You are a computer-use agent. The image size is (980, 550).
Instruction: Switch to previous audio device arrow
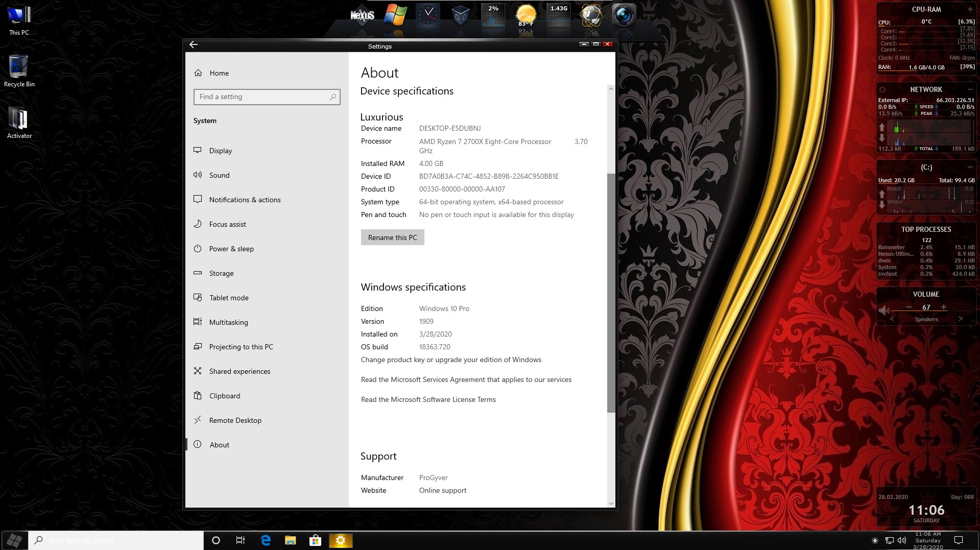pos(892,319)
